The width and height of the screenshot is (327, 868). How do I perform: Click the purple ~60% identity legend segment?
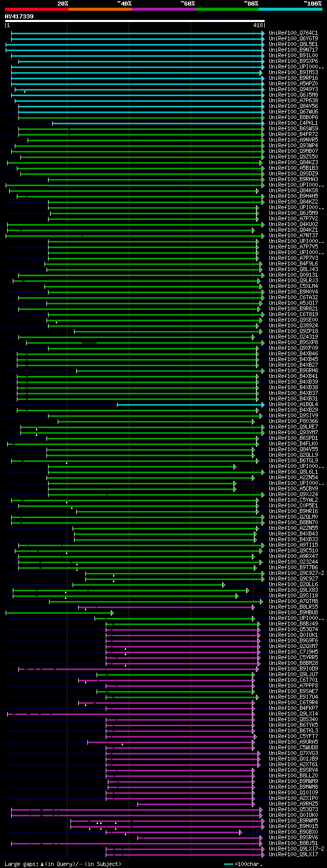163,9
